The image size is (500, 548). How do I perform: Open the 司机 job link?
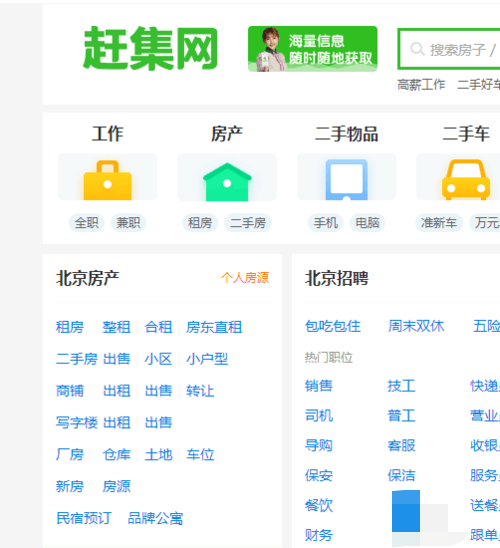[319, 416]
